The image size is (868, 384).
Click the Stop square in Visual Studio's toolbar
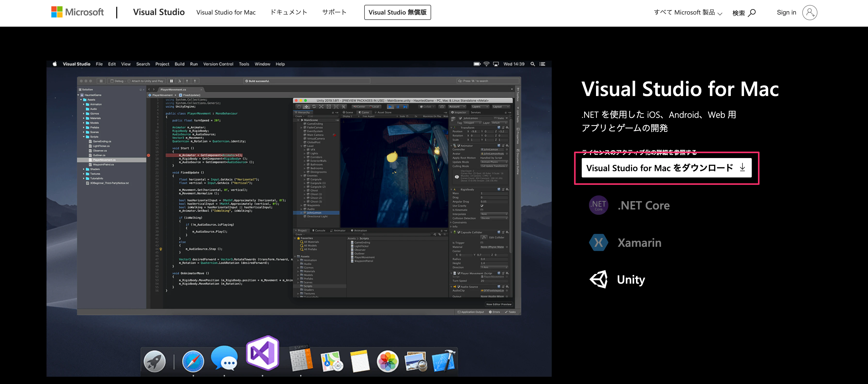(x=101, y=81)
